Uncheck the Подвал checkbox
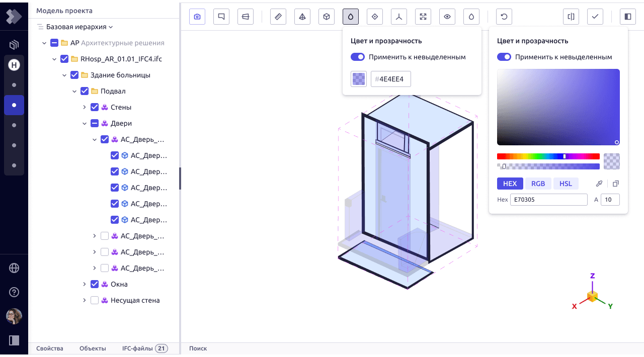This screenshot has height=357, width=644. coord(85,91)
